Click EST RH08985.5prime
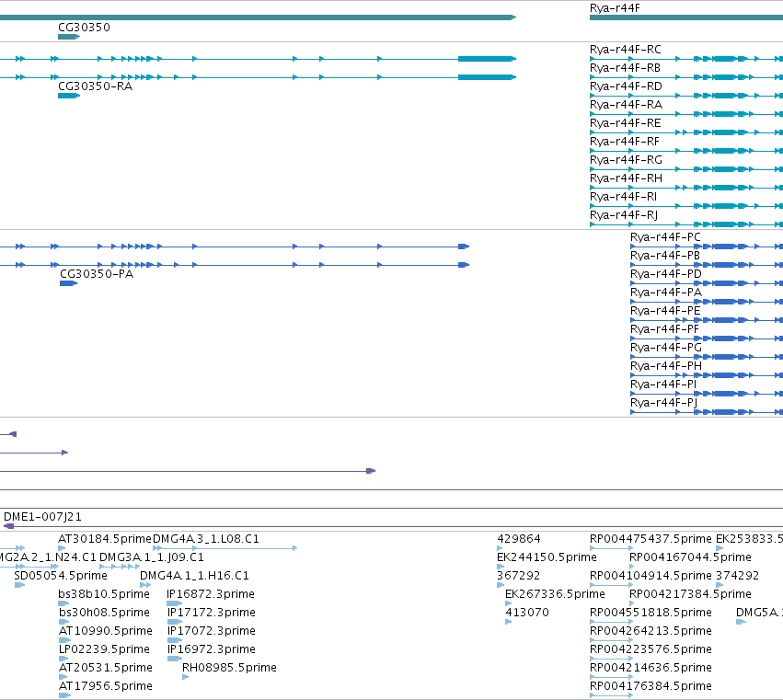This screenshot has width=783, height=700. click(x=229, y=668)
